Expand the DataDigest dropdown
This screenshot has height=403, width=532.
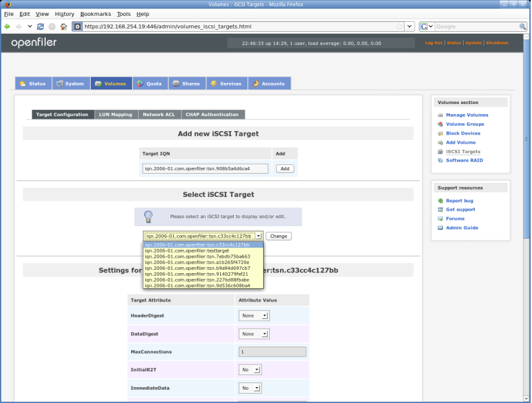255,334
